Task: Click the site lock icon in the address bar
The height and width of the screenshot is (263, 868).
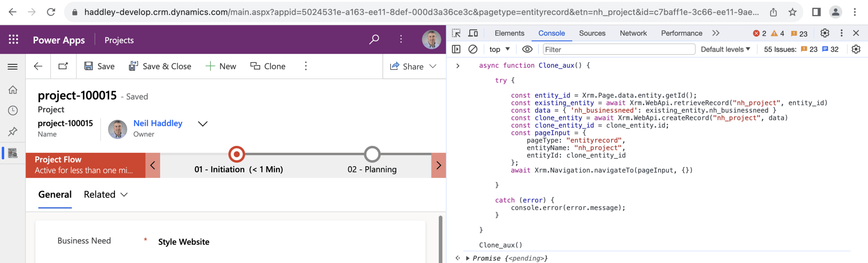Action: pos(74,12)
